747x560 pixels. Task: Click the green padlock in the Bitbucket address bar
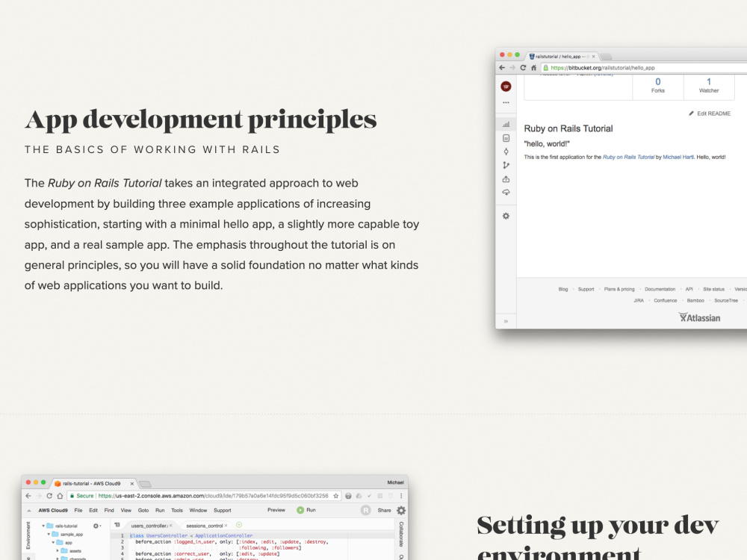point(546,68)
